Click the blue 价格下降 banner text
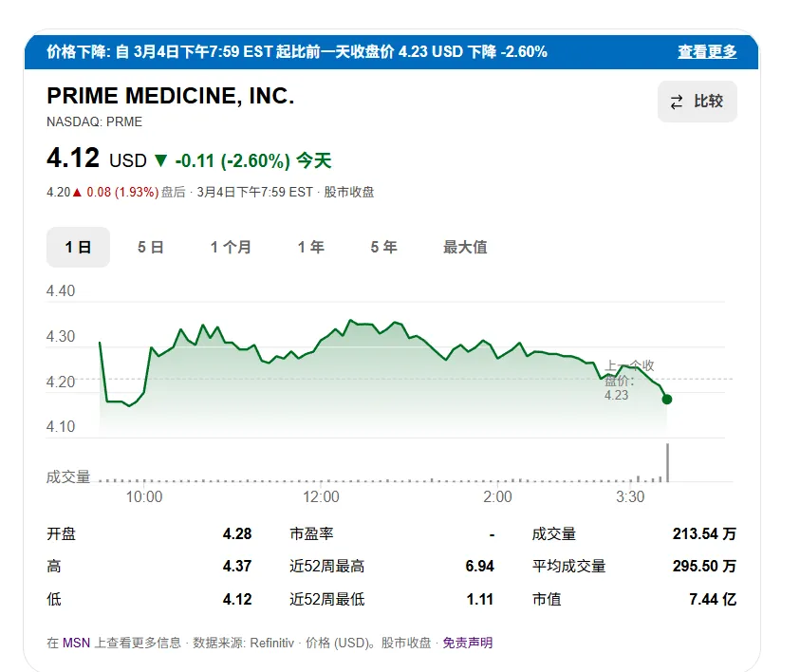The height and width of the screenshot is (672, 800). pos(296,52)
